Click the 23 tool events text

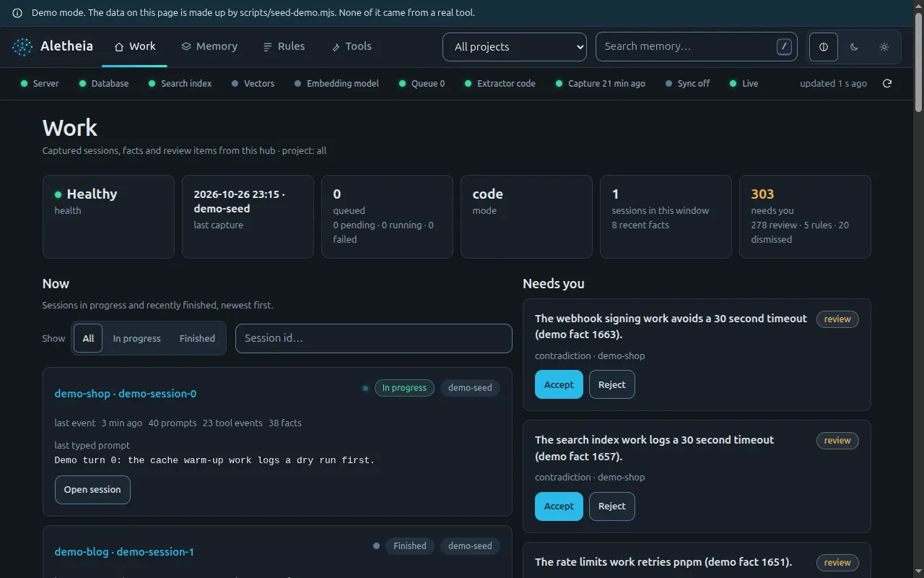click(x=232, y=423)
